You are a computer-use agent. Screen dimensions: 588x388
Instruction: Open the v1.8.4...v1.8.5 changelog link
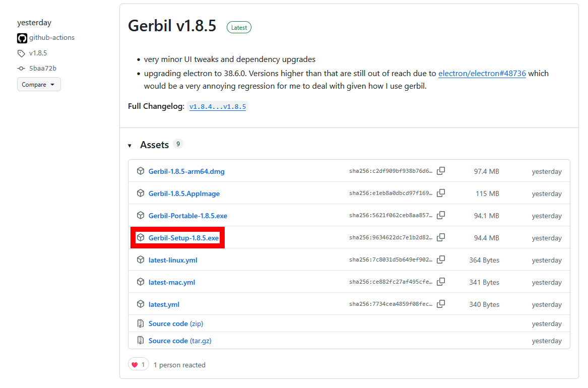pos(218,107)
